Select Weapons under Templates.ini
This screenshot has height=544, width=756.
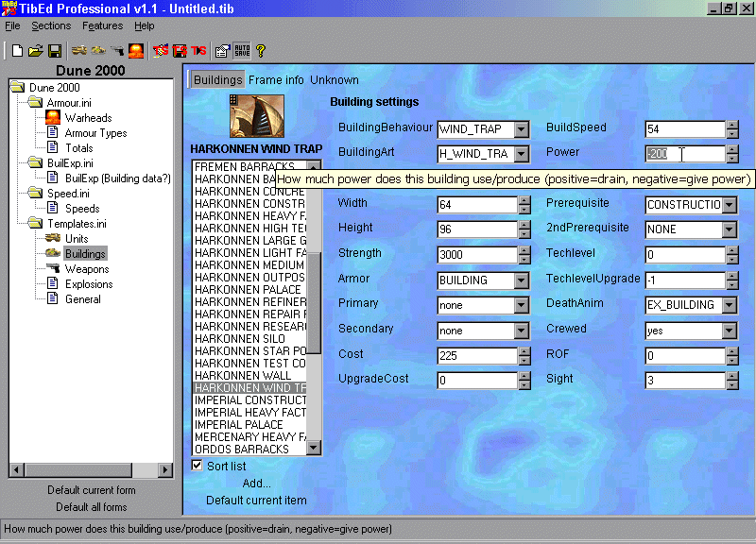(x=87, y=269)
